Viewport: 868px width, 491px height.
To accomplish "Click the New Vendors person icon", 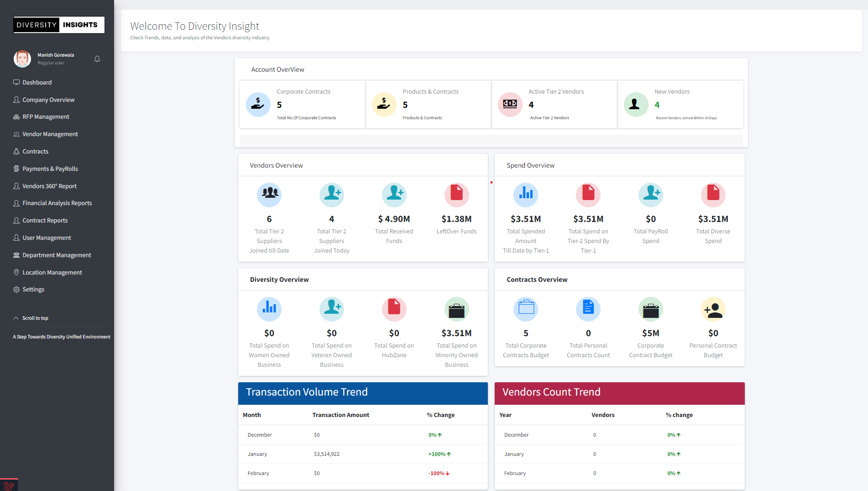I will (635, 104).
